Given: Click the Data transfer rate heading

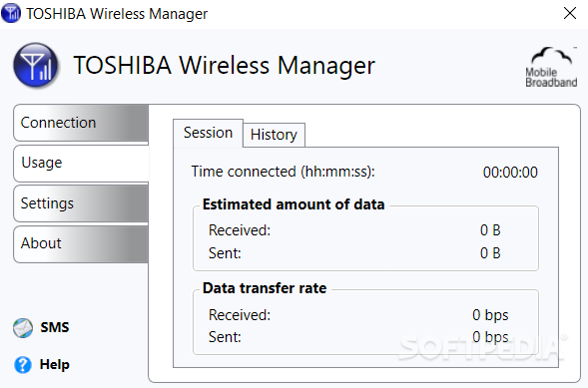Looking at the screenshot, I should 265,288.
